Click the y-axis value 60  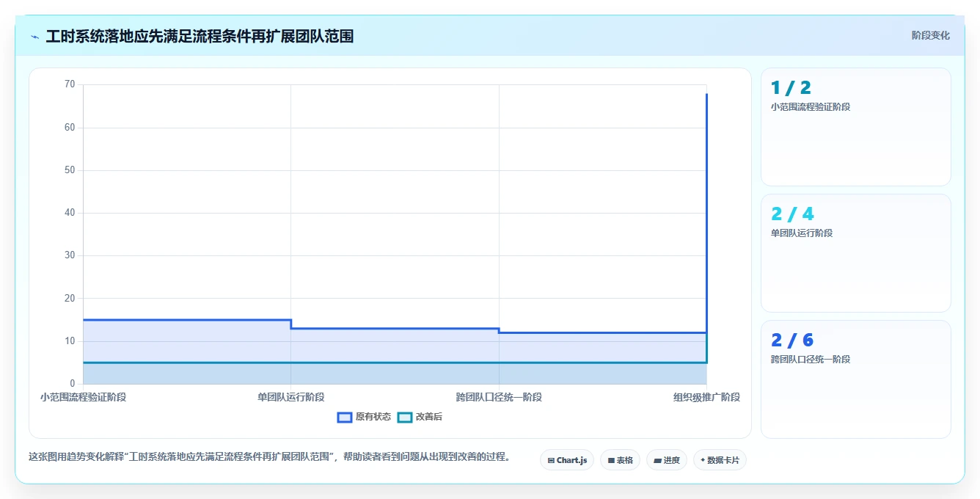[70, 128]
